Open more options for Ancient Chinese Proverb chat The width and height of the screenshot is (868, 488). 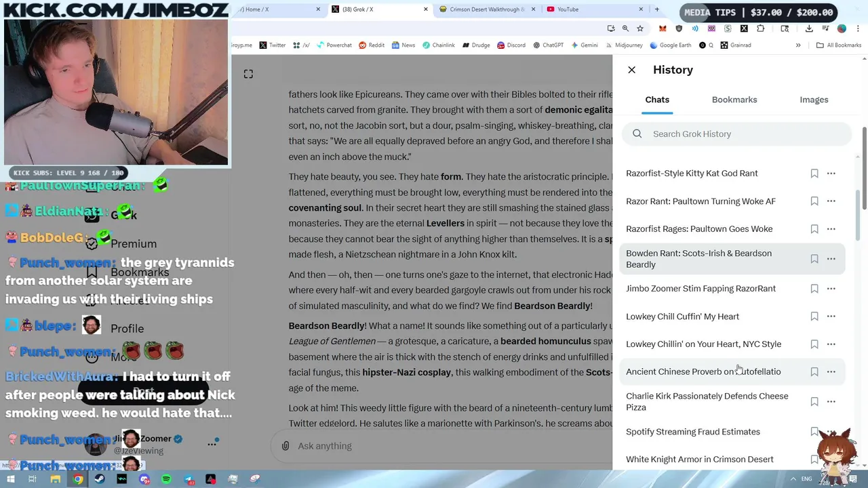tap(831, 372)
